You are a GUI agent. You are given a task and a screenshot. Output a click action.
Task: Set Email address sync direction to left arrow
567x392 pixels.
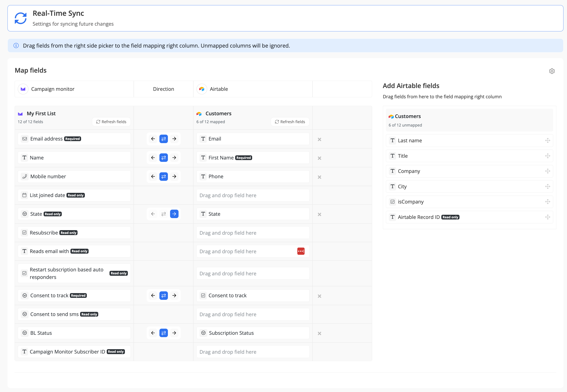153,139
